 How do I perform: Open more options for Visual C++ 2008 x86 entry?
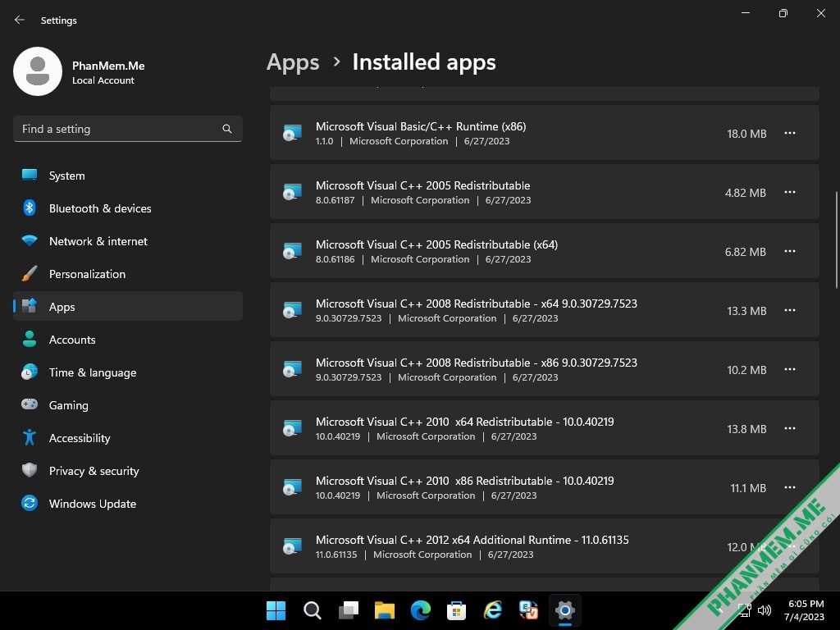click(x=790, y=369)
